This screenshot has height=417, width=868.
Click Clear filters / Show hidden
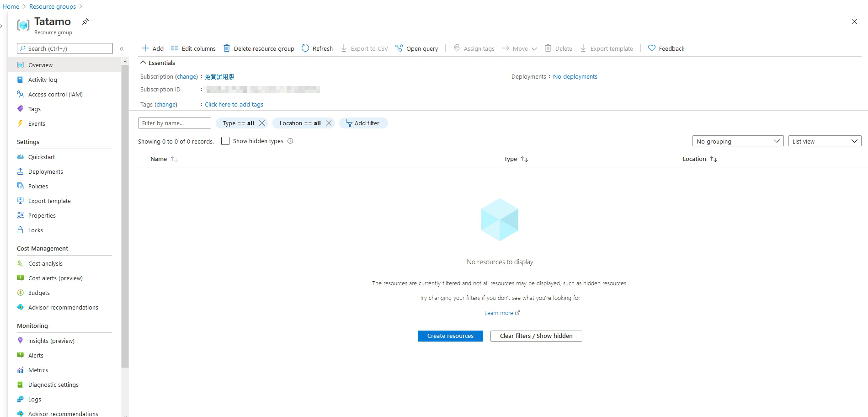[536, 336]
